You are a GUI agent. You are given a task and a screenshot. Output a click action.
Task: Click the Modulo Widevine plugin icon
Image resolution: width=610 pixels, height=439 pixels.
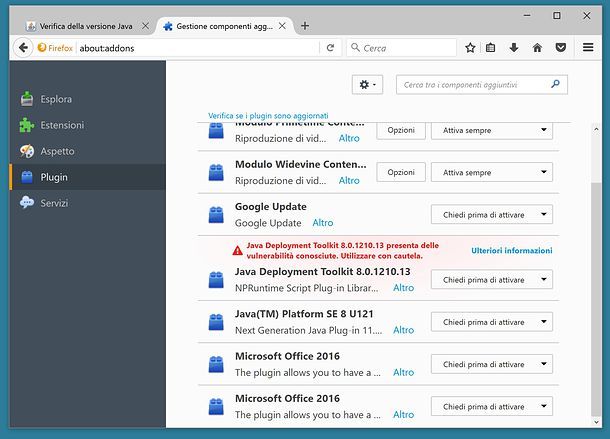pyautogui.click(x=216, y=172)
